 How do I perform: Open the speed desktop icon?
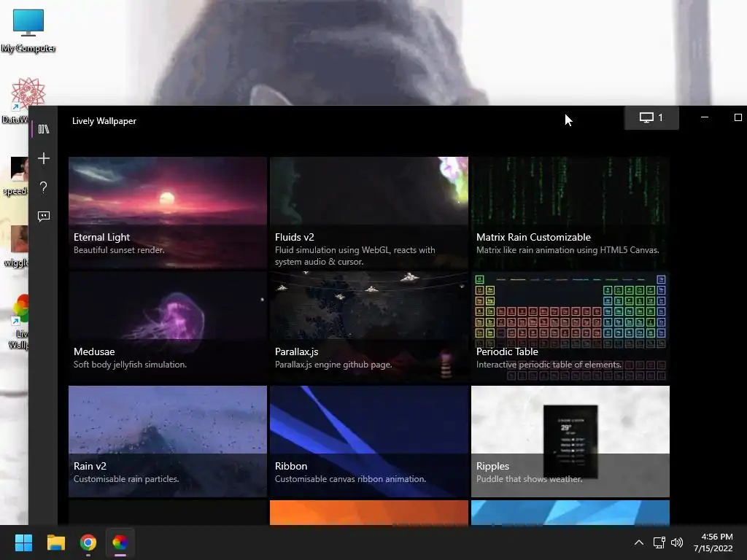tap(15, 176)
